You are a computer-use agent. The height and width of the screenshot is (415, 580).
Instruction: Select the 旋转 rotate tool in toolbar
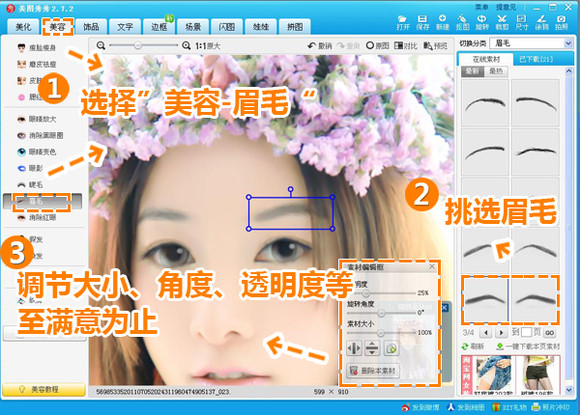click(482, 22)
